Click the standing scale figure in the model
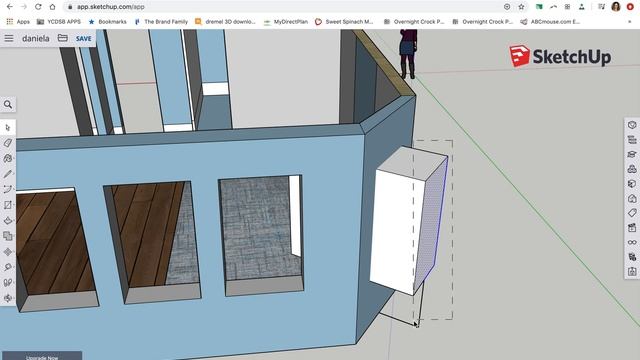This screenshot has height=360, width=640. coord(408,53)
